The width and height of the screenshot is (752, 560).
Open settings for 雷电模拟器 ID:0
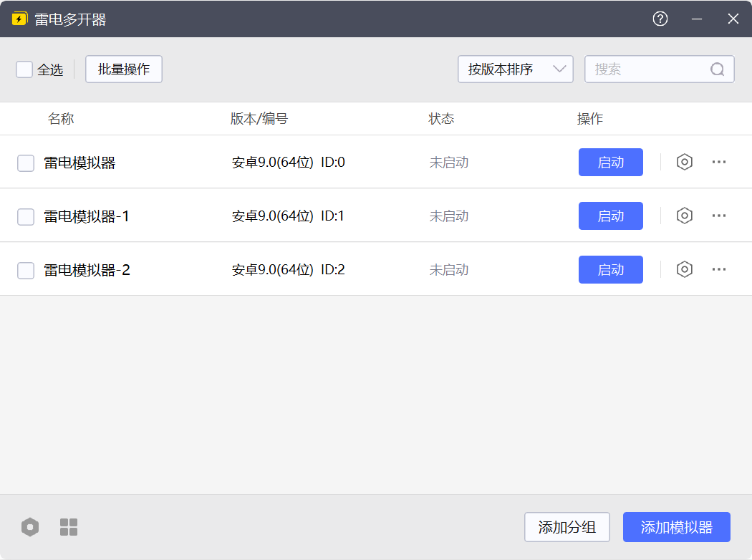tap(685, 162)
